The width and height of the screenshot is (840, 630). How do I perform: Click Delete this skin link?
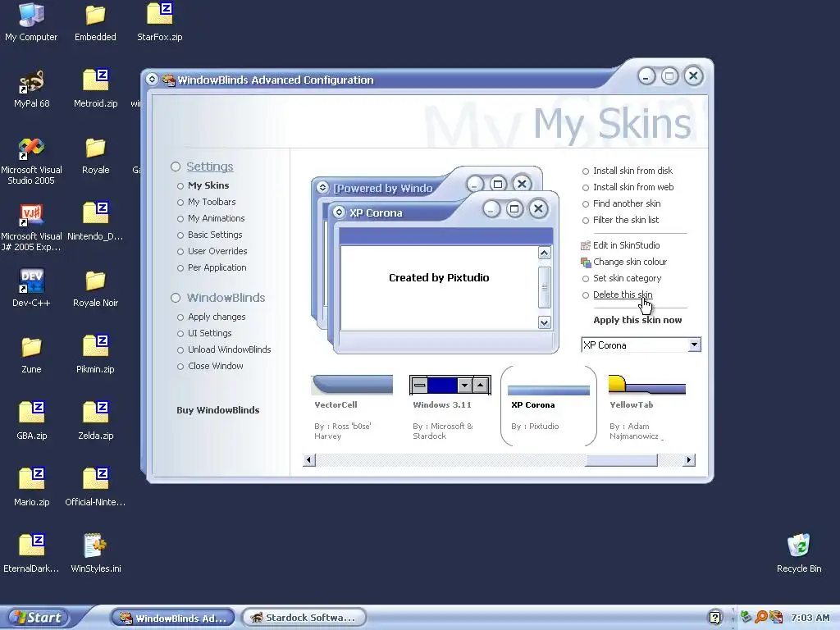[623, 294]
